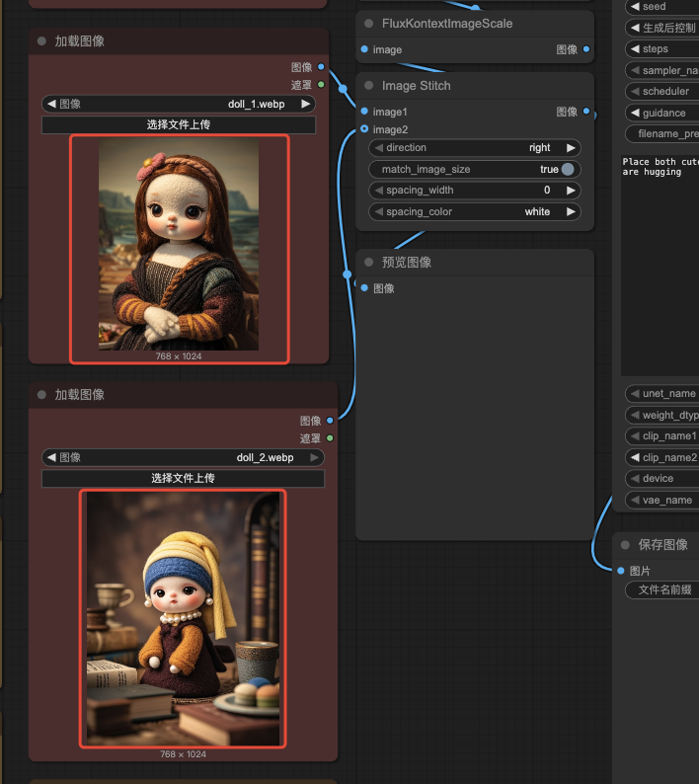Screen dimensions: 699x784
Task: Click the reroute dot near top 加载图像 图像 output
Action: click(x=343, y=89)
